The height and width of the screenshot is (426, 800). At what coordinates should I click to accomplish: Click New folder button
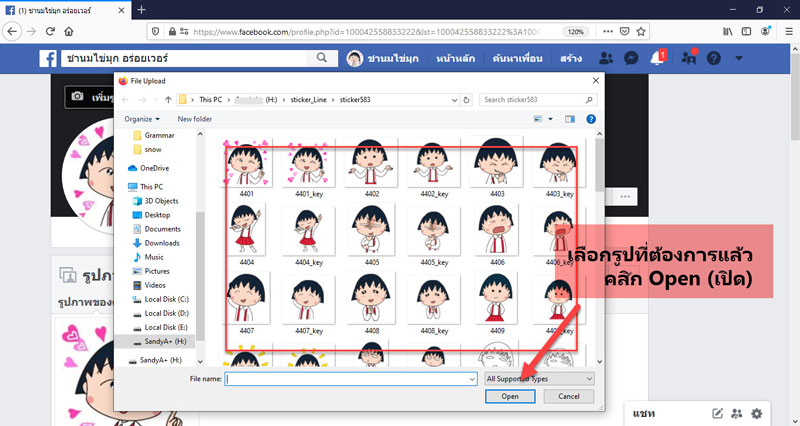click(x=194, y=119)
